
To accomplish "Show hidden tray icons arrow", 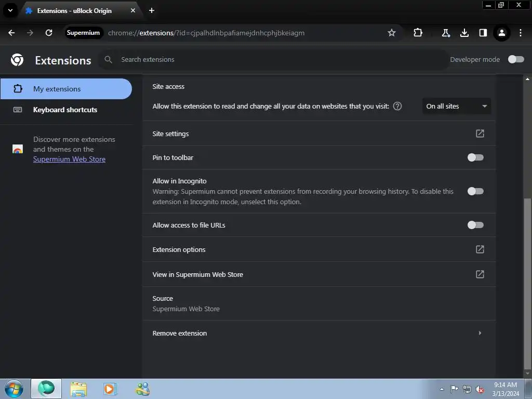I will (x=442, y=389).
